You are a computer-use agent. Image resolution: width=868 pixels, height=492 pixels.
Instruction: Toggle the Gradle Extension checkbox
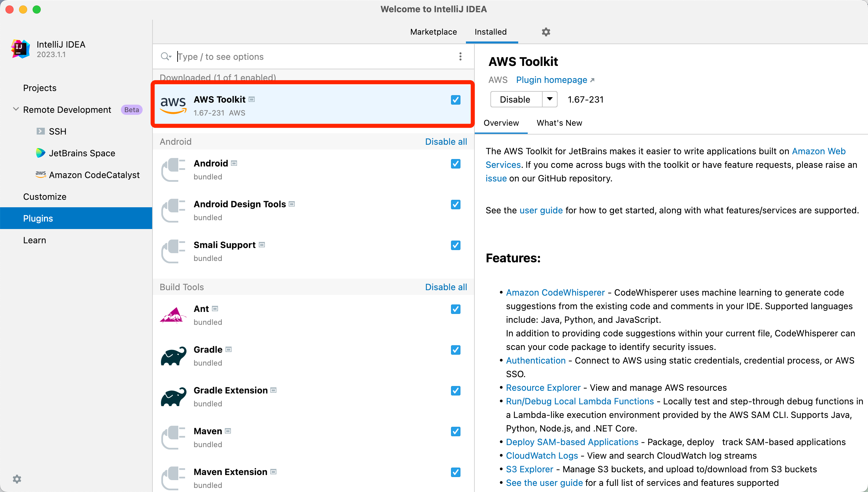[x=456, y=391]
